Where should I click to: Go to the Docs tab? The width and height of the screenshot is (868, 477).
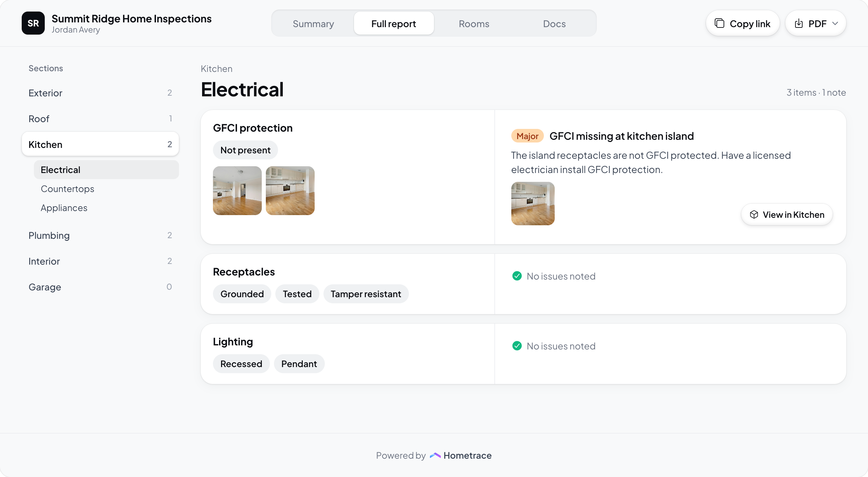(554, 23)
